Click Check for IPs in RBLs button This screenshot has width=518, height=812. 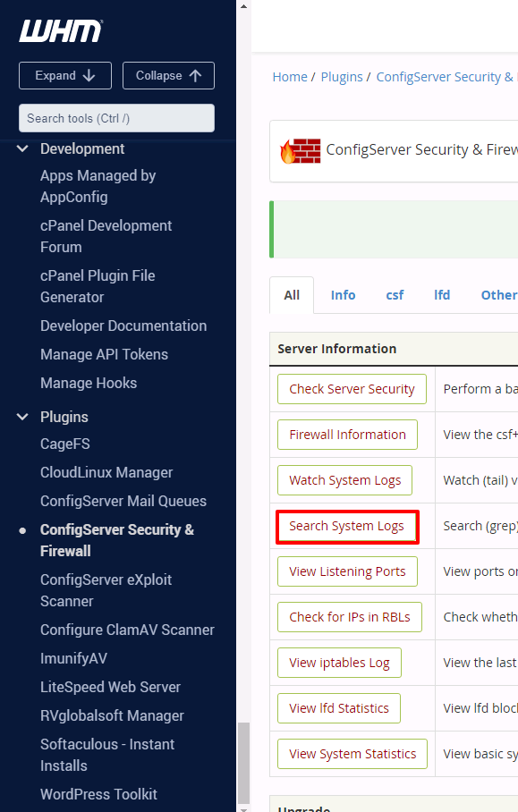coord(350,617)
